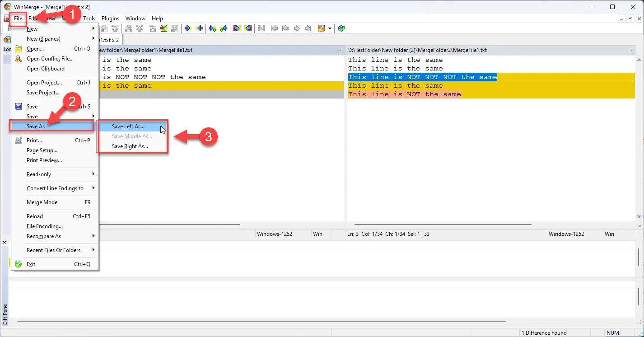
Task: Choose Save Right As... in submenu
Action: click(x=133, y=146)
